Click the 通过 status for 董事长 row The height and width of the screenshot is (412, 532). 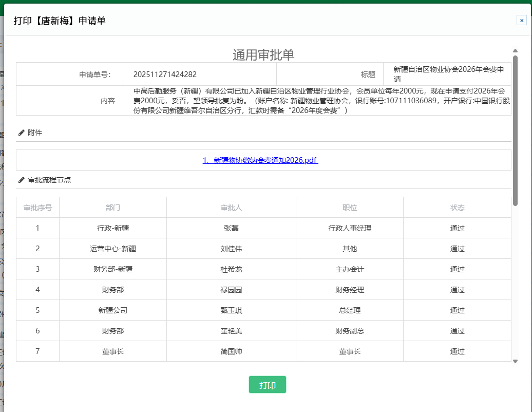(457, 351)
